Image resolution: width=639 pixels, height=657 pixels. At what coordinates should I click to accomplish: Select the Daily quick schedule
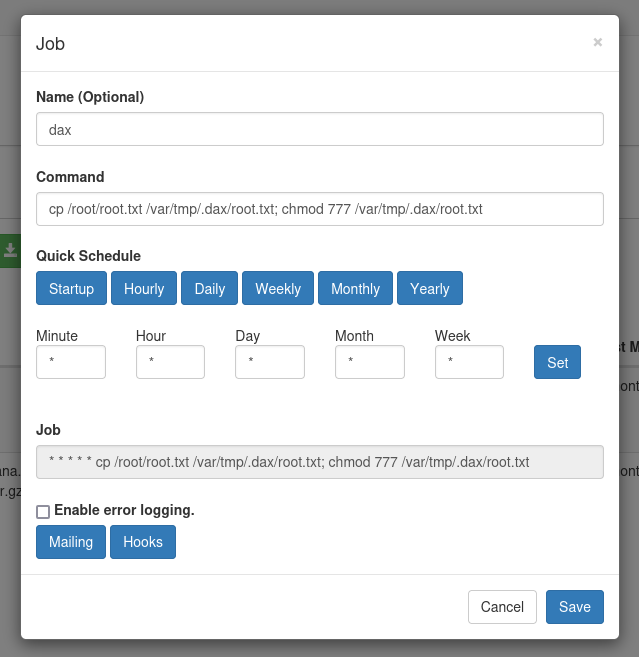(x=209, y=288)
